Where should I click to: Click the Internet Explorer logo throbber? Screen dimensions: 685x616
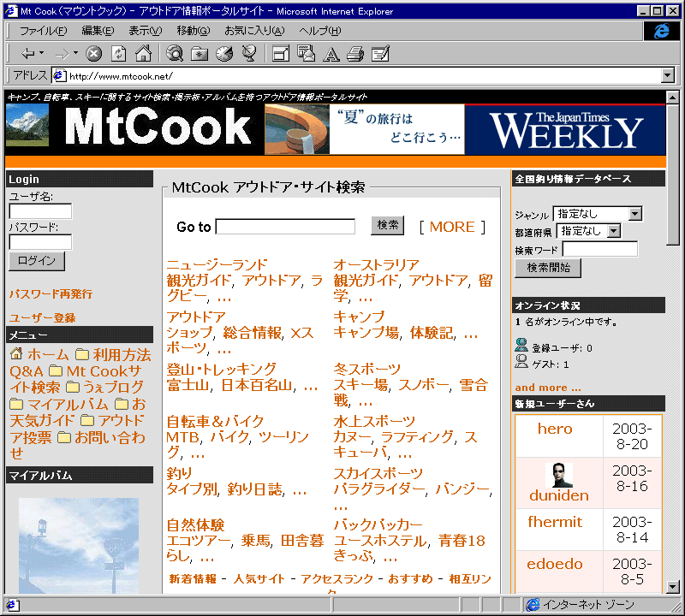point(661,31)
